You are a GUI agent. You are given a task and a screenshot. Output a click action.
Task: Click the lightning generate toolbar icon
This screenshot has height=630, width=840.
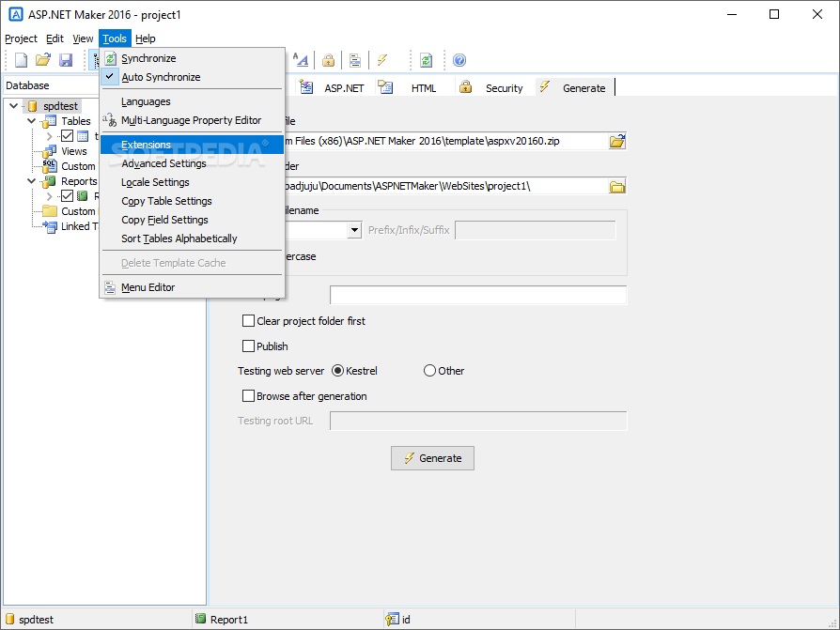382,60
